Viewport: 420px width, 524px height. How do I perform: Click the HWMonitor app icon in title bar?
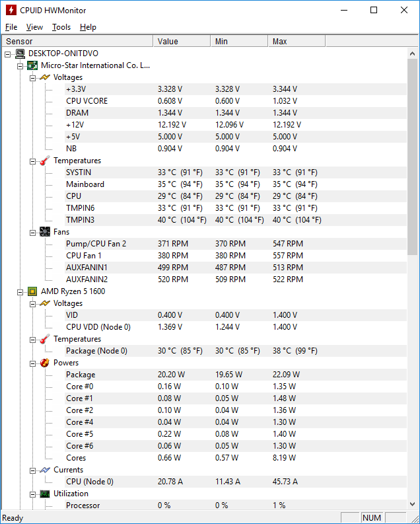[11, 10]
